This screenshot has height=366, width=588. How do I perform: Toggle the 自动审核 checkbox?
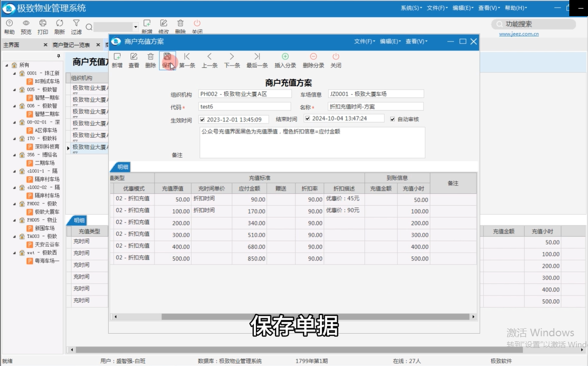(x=392, y=119)
